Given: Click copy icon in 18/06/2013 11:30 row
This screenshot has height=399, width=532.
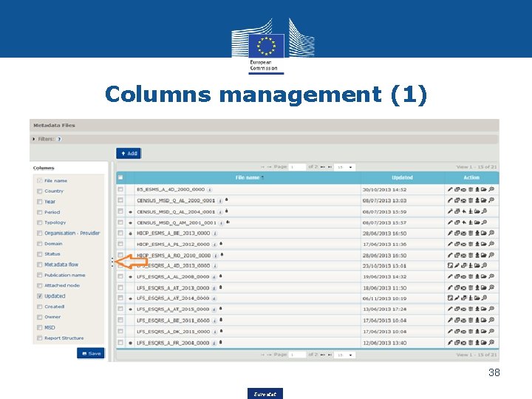Looking at the screenshot, I should click(x=457, y=287).
